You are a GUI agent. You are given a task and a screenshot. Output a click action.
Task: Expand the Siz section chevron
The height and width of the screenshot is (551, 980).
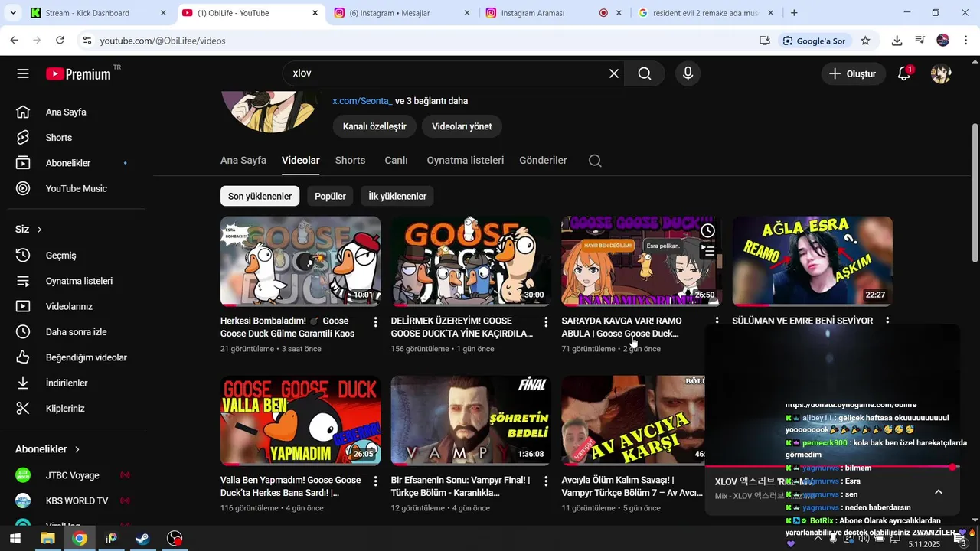tap(39, 230)
